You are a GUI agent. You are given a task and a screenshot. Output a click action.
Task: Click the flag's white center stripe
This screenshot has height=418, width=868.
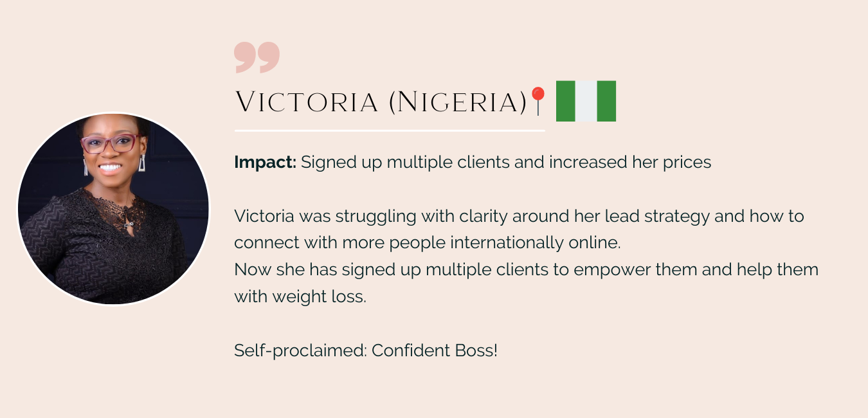(x=586, y=101)
